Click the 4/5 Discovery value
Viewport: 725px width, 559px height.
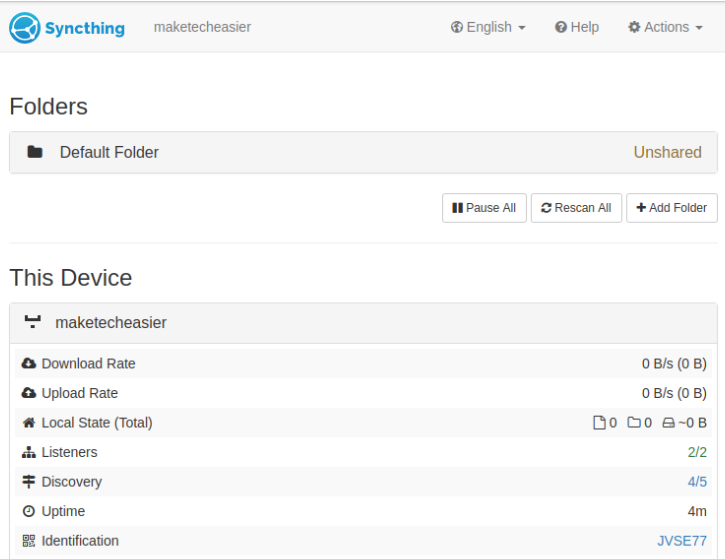coord(697,482)
